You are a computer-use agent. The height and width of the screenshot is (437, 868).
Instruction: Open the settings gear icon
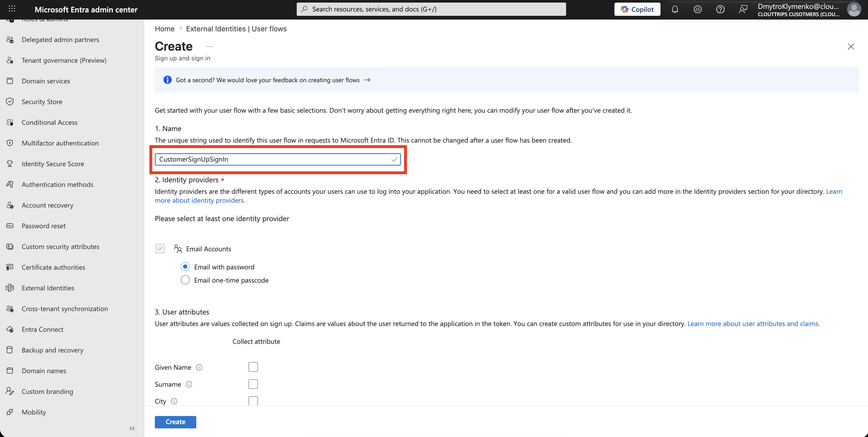(698, 9)
